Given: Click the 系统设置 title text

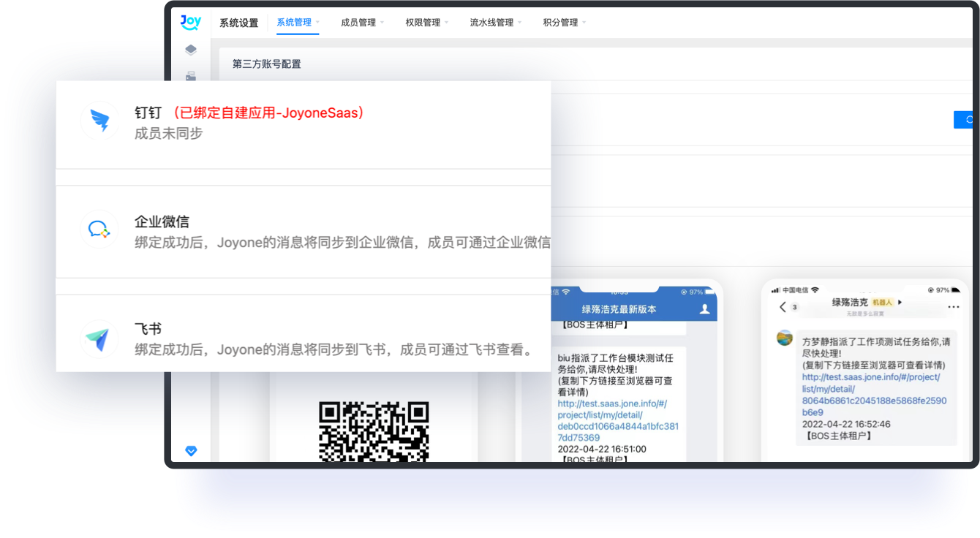Looking at the screenshot, I should tap(239, 23).
